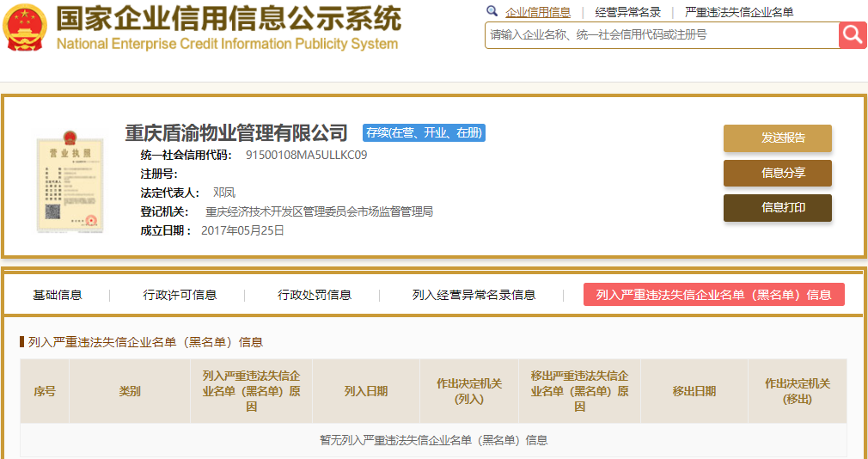The width and height of the screenshot is (868, 459).
Task: Click the 移出日期 column header
Action: click(x=694, y=391)
